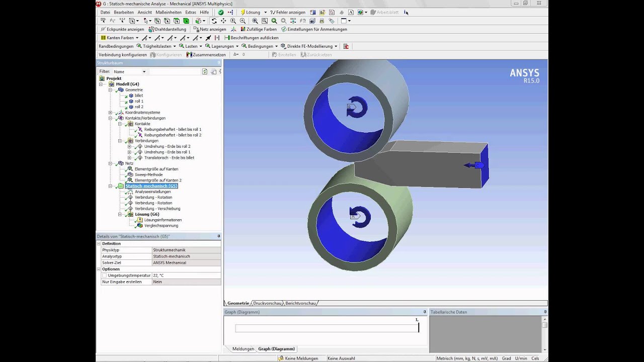Select billet in the Geometrie tree
Screen dimensions: 644x362
click(x=138, y=96)
